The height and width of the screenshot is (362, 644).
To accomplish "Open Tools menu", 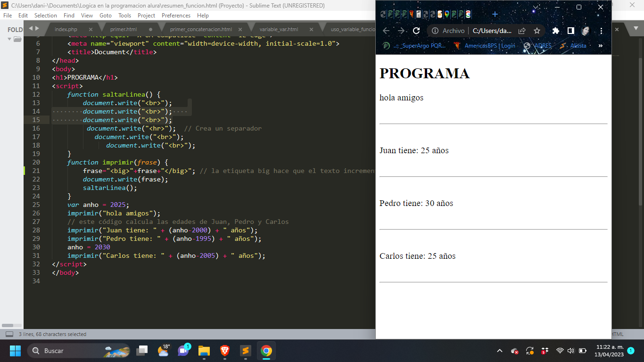I will [x=125, y=15].
